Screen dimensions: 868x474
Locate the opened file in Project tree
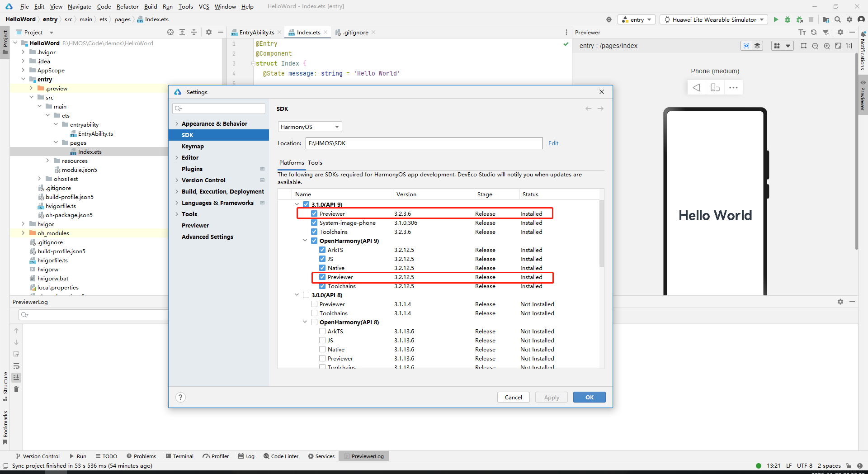click(x=170, y=32)
